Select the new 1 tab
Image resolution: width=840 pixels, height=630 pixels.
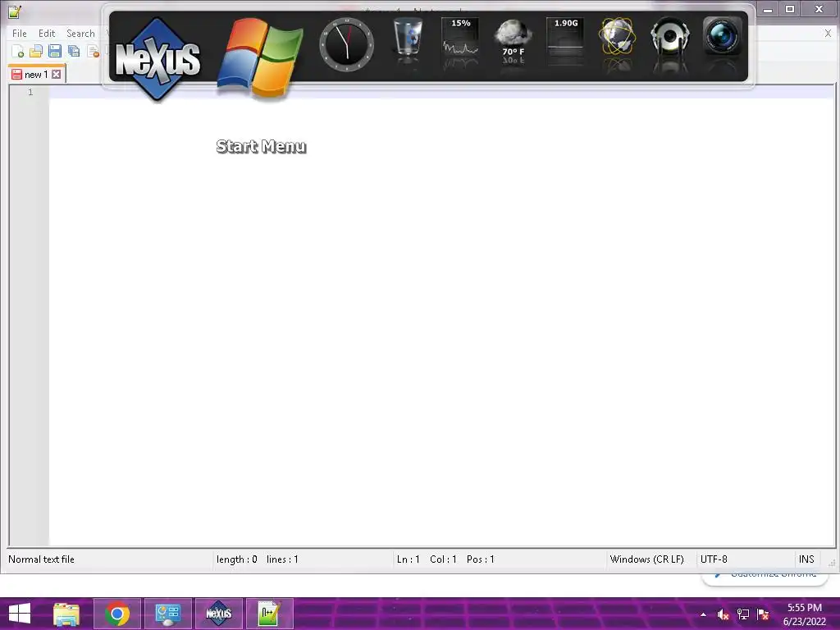tap(36, 75)
